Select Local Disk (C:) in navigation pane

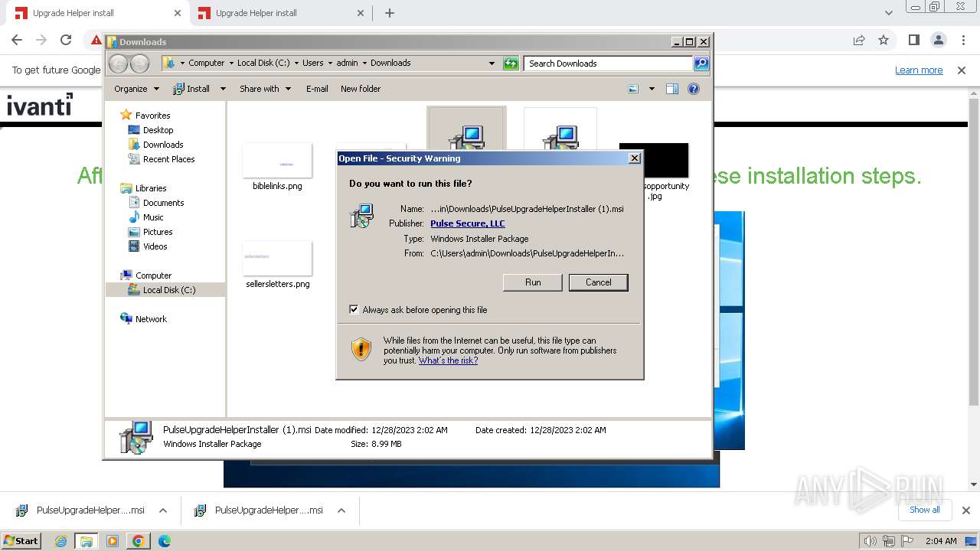pyautogui.click(x=168, y=290)
